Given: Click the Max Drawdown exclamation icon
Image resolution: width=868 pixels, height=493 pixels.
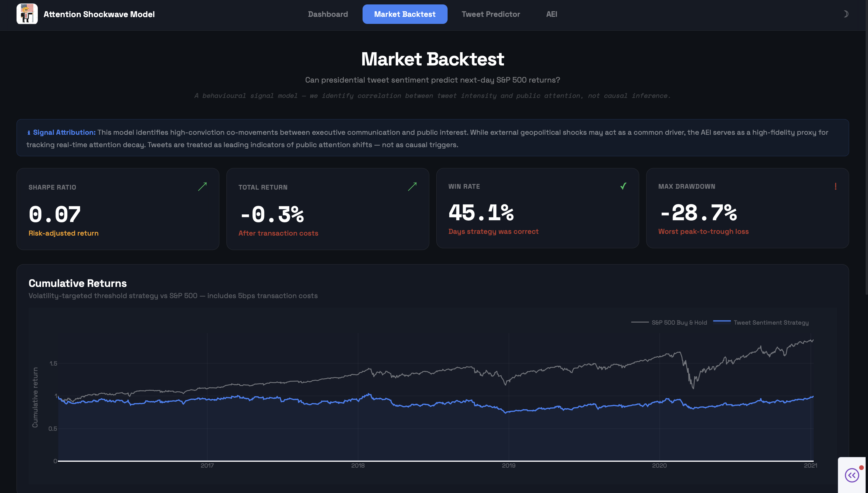Looking at the screenshot, I should 836,186.
